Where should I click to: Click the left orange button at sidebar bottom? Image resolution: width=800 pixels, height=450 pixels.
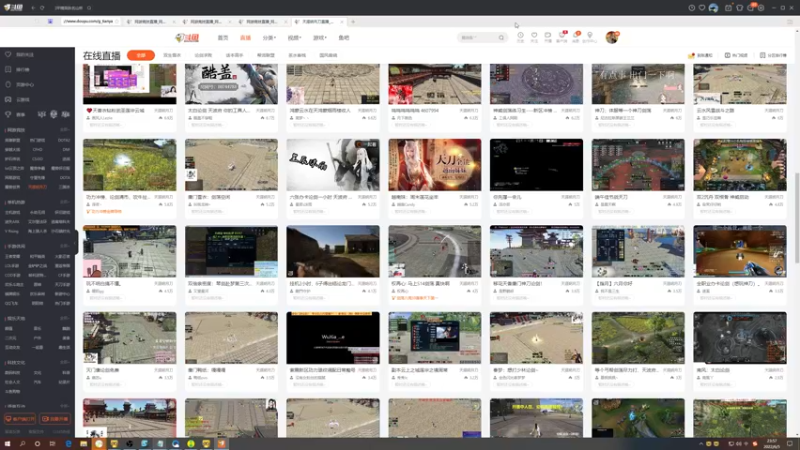click(x=20, y=419)
